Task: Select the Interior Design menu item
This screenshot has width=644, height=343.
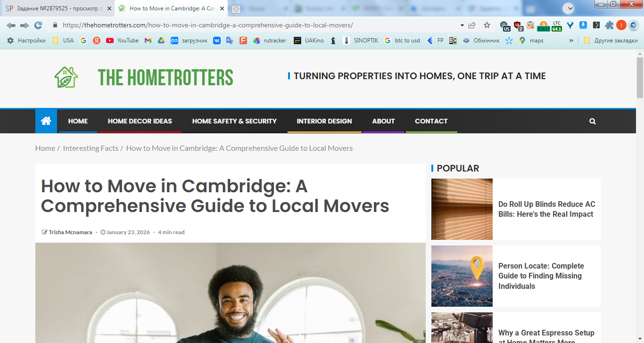Action: [324, 121]
